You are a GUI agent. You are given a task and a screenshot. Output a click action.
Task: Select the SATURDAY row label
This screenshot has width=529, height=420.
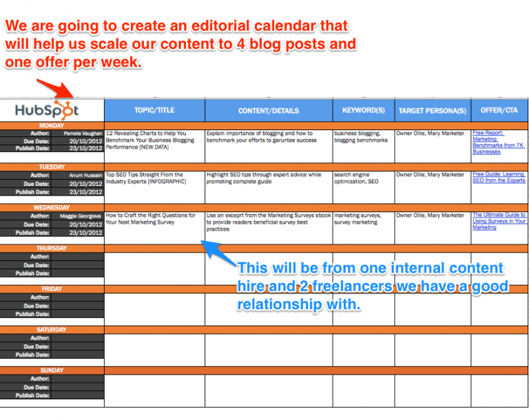52,330
